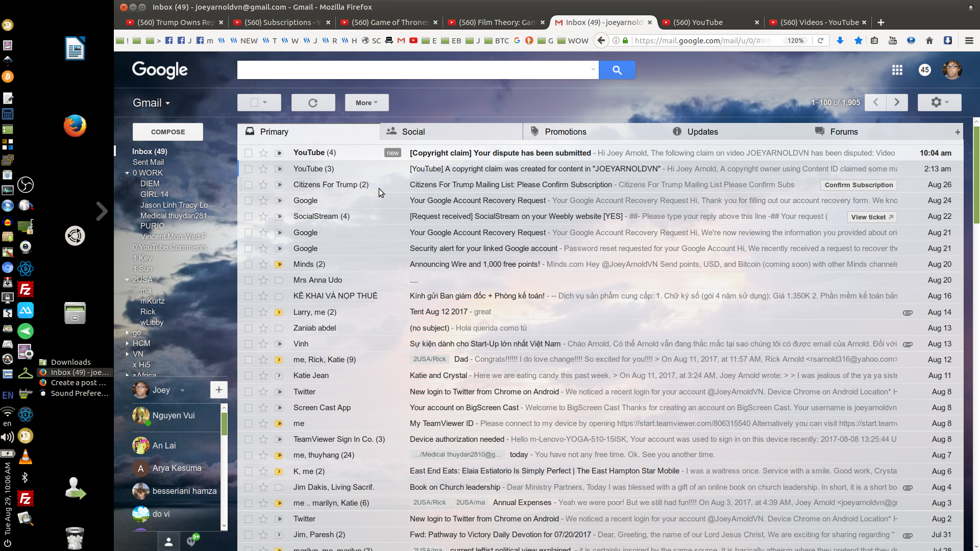Open the Google account profile picture
980x551 pixels.
point(952,70)
